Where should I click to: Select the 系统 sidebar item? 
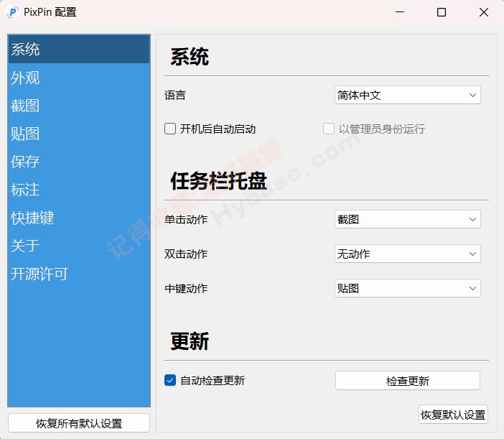(79, 49)
